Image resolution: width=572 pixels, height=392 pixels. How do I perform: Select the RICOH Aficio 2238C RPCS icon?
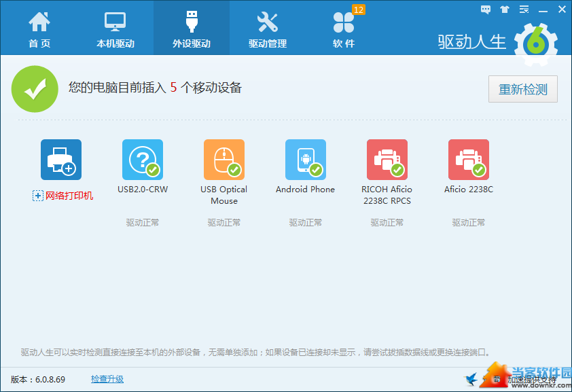(x=387, y=160)
